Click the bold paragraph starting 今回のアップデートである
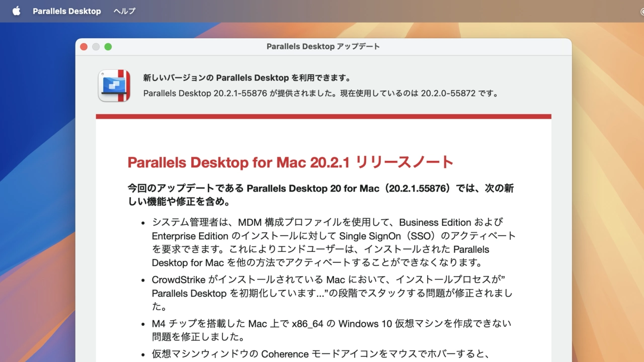644x362 pixels. [x=320, y=195]
